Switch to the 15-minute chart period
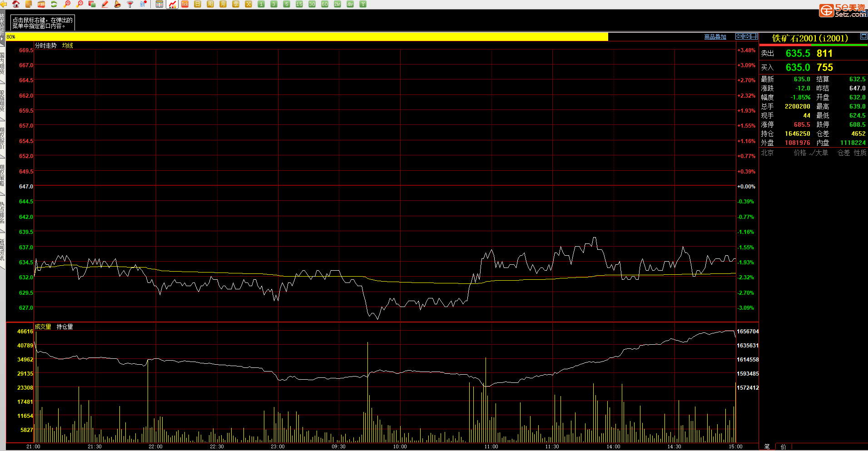Image resolution: width=868 pixels, height=451 pixels. click(299, 4)
